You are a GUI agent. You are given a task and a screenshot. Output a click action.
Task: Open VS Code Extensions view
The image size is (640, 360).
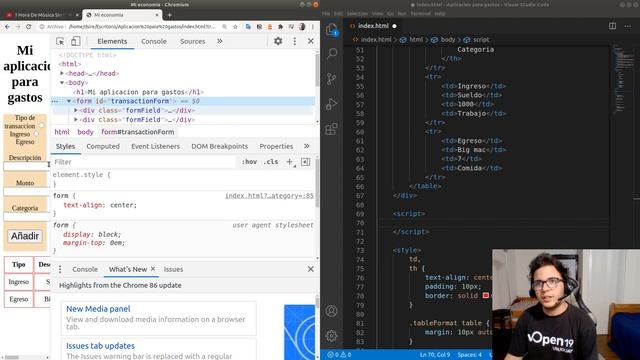pos(331,129)
